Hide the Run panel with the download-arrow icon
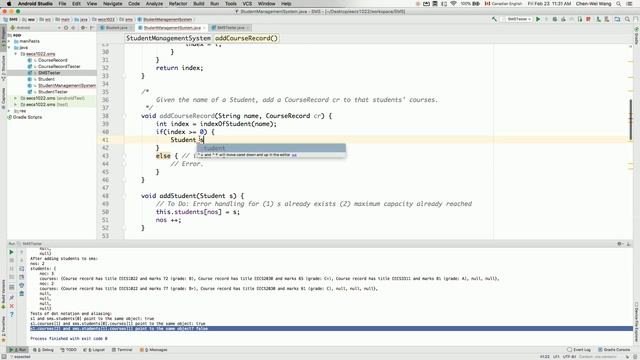640x360 pixels. pyautogui.click(x=629, y=244)
